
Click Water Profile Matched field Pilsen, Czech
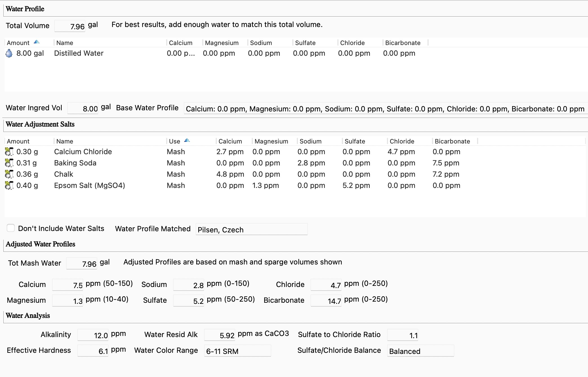251,229
